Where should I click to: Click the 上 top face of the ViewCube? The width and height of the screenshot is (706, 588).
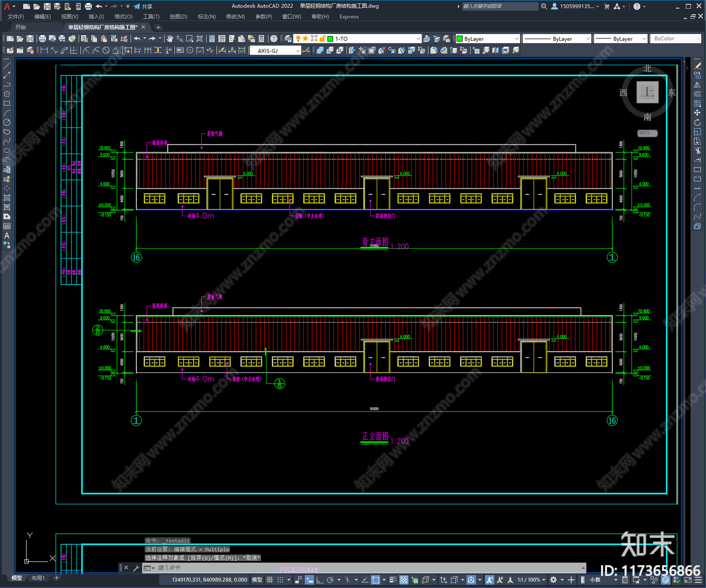[x=647, y=92]
